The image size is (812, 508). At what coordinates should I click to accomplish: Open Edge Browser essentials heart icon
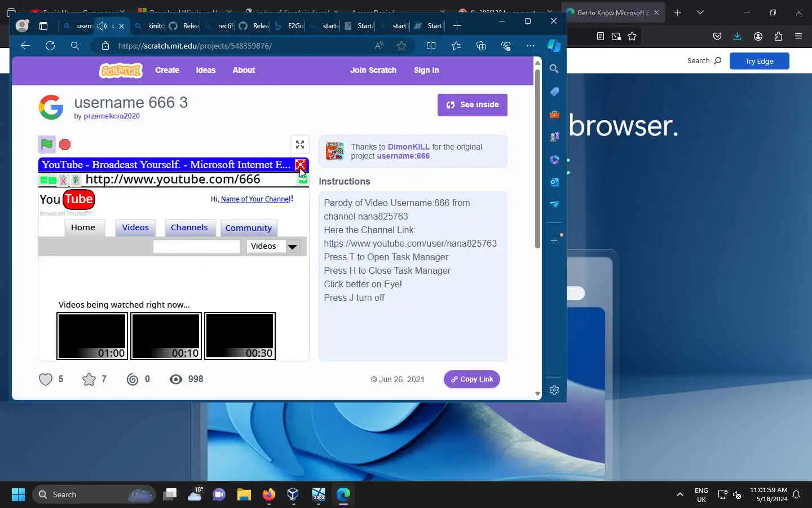pos(506,46)
